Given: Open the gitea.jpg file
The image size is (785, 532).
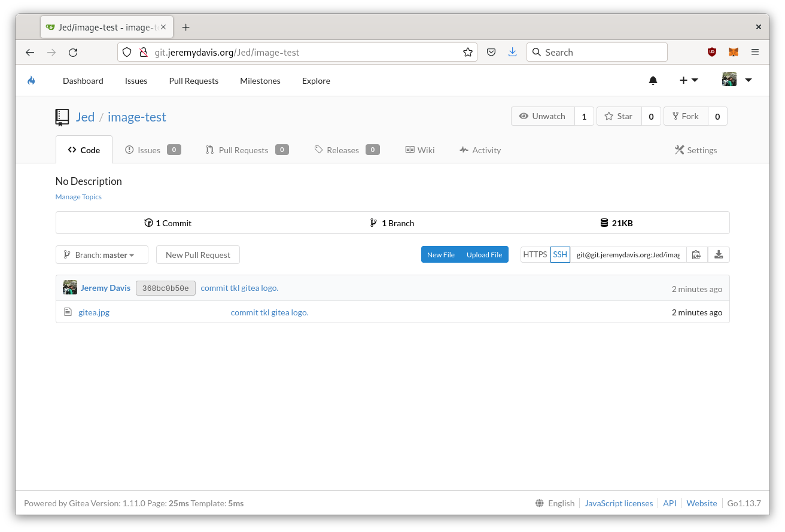Looking at the screenshot, I should [93, 312].
